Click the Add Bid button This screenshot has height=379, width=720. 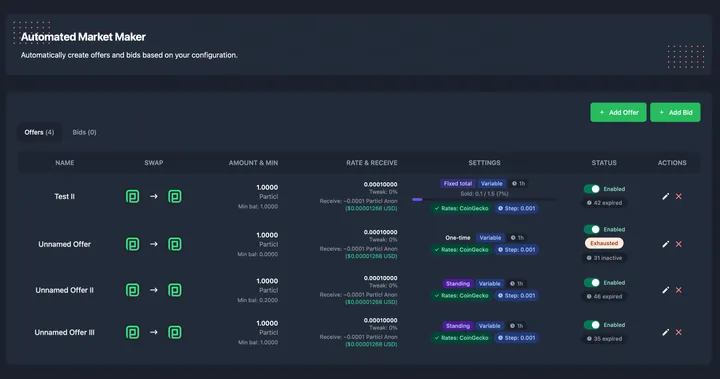pos(675,112)
